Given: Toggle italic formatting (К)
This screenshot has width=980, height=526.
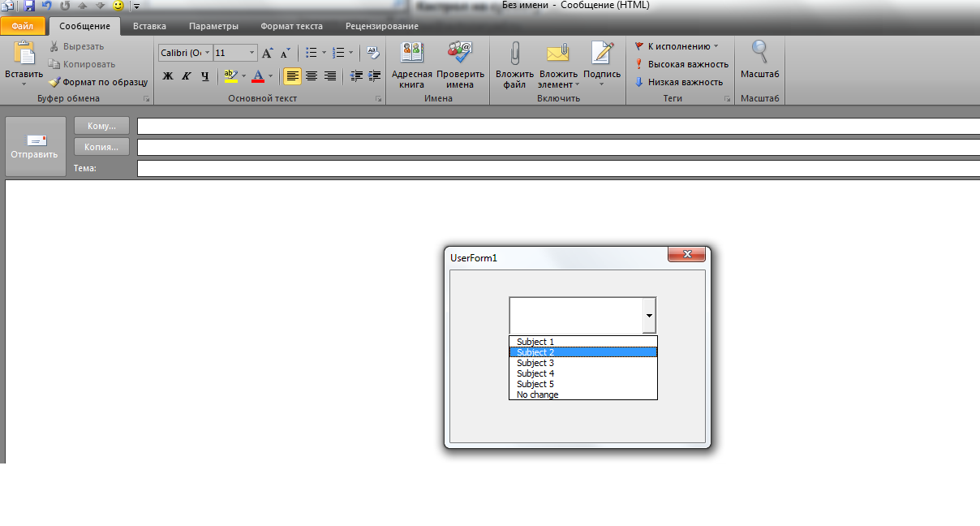Looking at the screenshot, I should pos(186,76).
